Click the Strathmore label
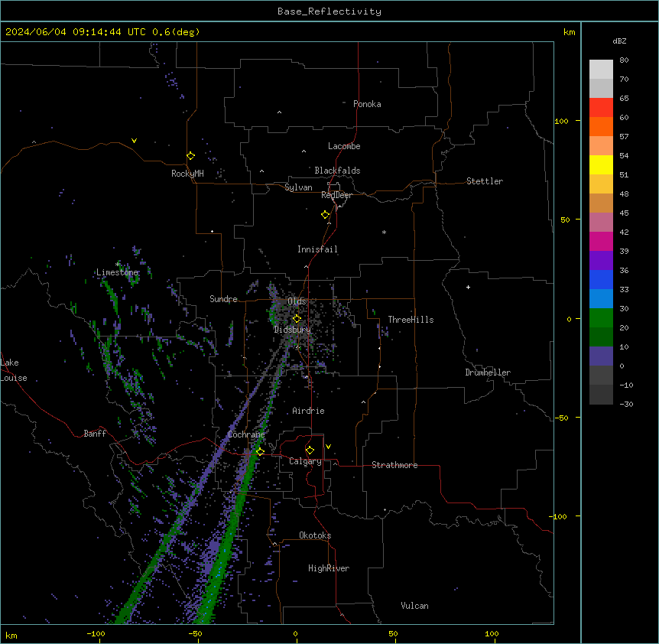This screenshot has width=659, height=644. (394, 465)
